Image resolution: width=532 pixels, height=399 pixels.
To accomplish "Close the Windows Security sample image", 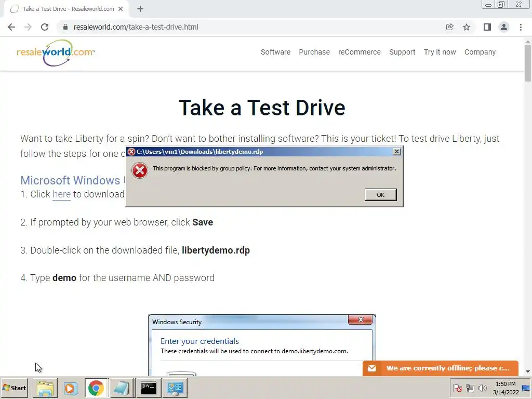I will [361, 320].
